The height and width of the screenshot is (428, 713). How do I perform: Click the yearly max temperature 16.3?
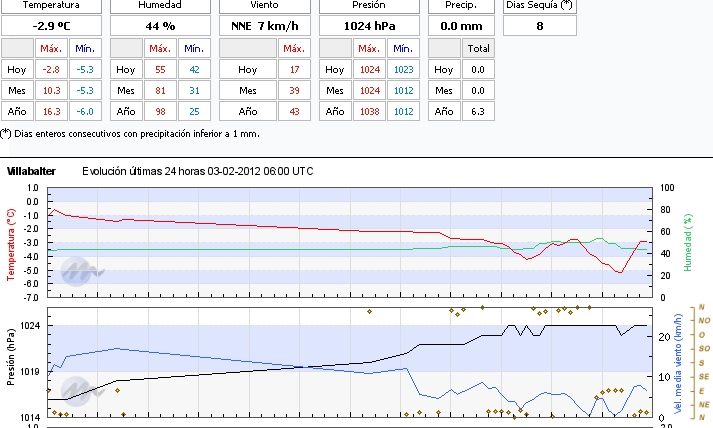51,111
